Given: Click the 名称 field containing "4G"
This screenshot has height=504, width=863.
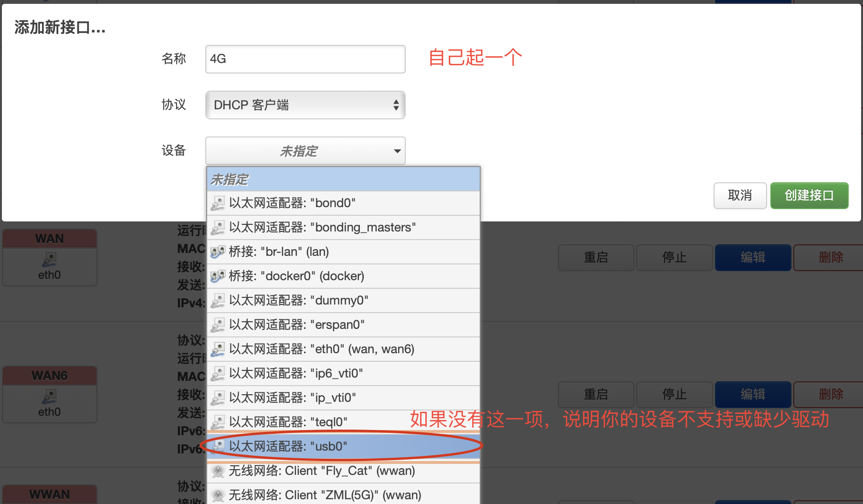Looking at the screenshot, I should [305, 59].
